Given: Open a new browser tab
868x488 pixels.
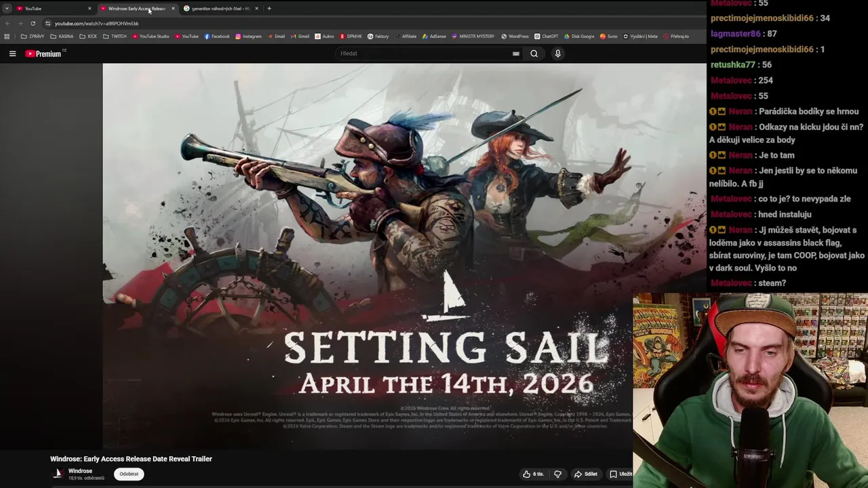Looking at the screenshot, I should coord(269,8).
